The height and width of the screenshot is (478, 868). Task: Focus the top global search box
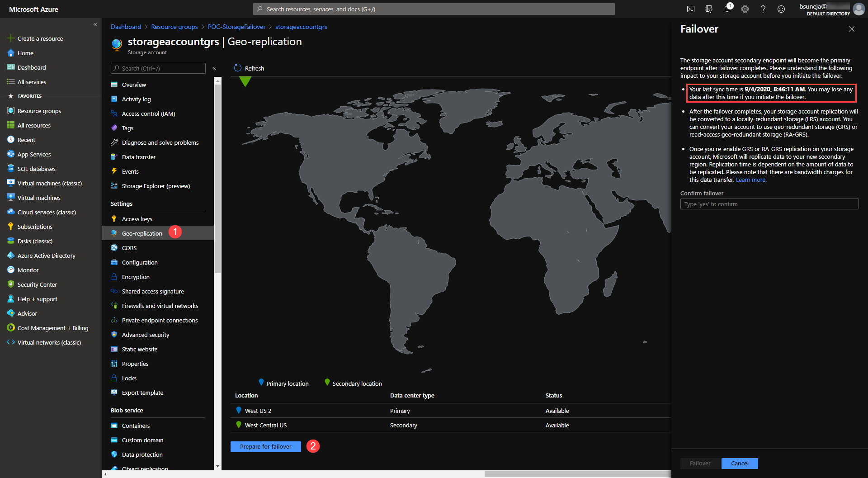coord(434,9)
